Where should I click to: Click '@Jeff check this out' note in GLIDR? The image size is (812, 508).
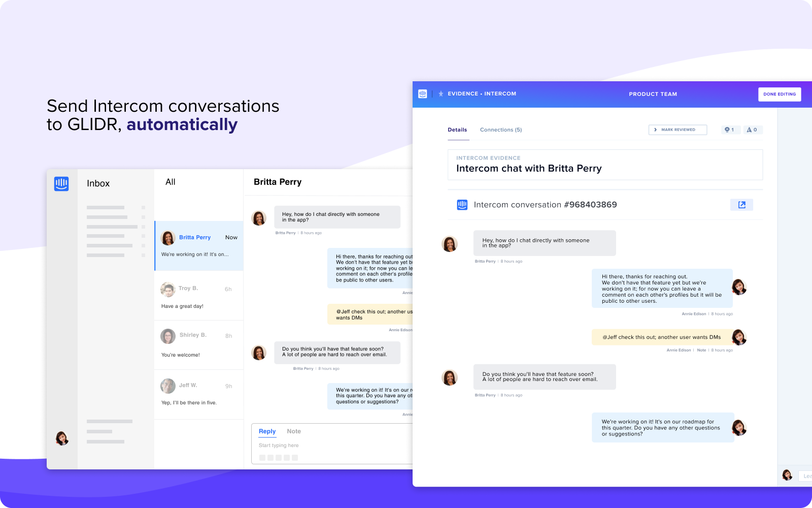pyautogui.click(x=662, y=337)
